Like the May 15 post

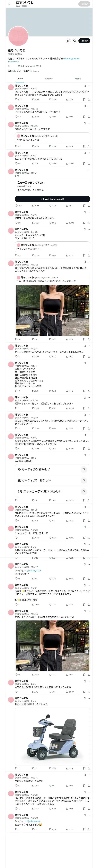[50, 117]
